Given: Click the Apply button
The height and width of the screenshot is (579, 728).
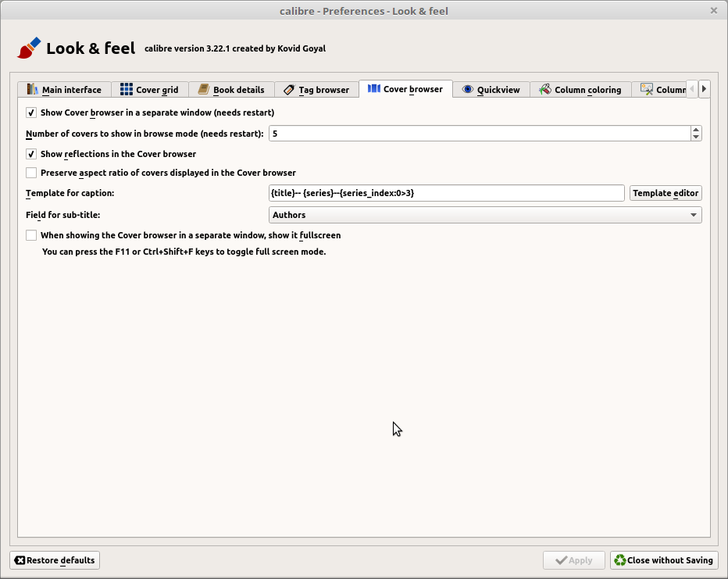Looking at the screenshot, I should coord(574,560).
